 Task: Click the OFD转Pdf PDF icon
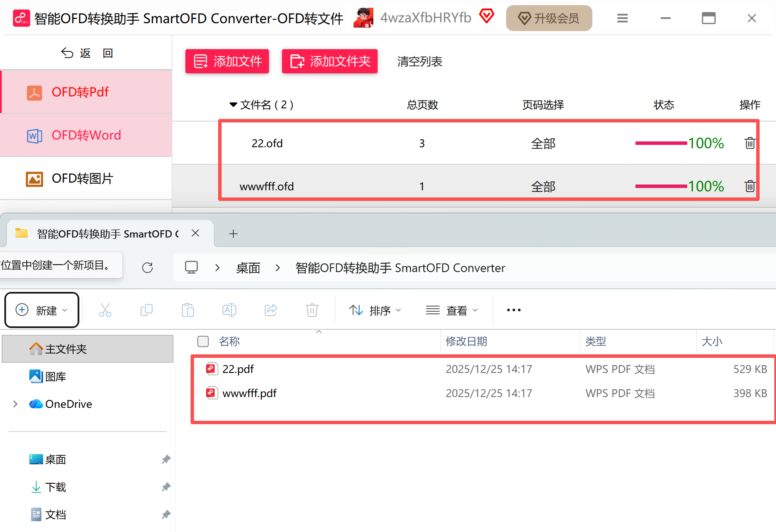pos(34,92)
